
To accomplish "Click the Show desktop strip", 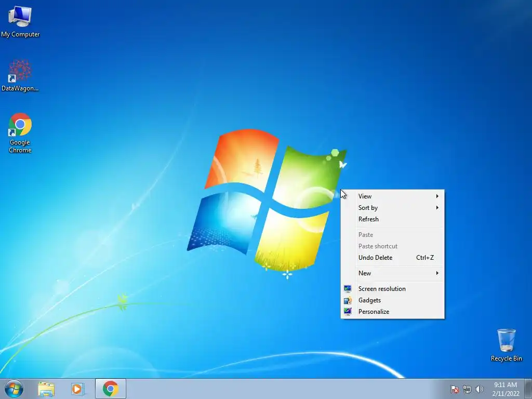I will point(528,389).
